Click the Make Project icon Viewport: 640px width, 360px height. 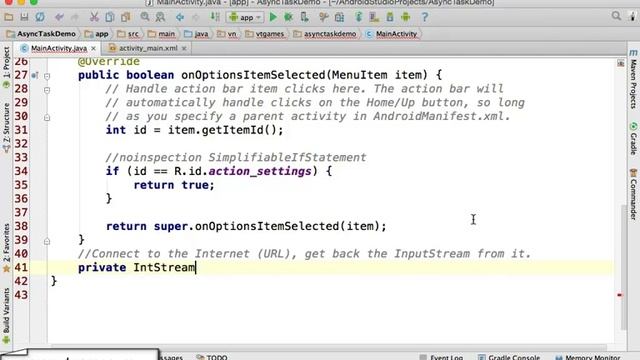pos(215,17)
